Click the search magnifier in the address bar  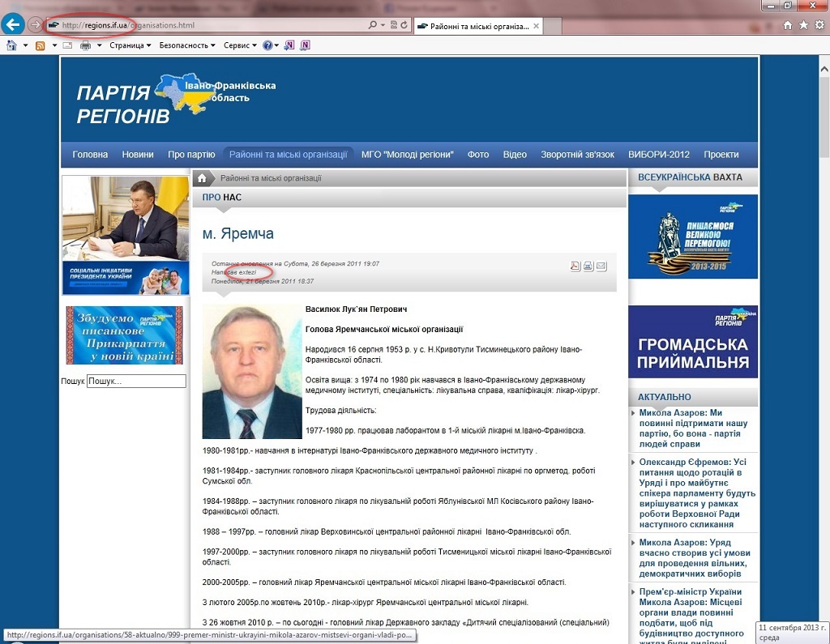[373, 25]
